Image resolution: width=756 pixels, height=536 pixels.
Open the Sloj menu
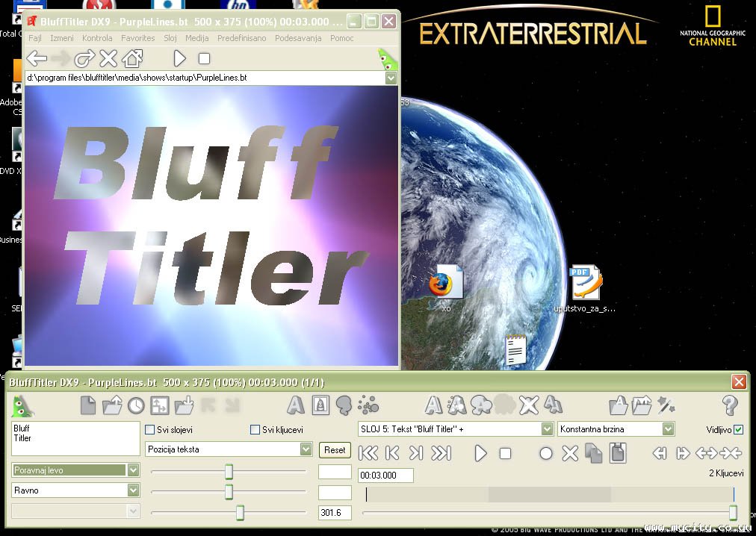pyautogui.click(x=170, y=38)
